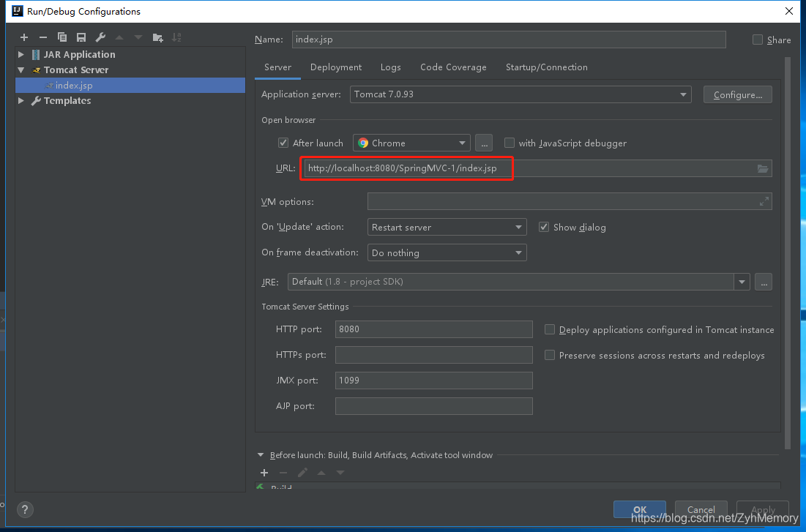Move Before launch task up
Image resolution: width=806 pixels, height=532 pixels.
click(x=321, y=473)
